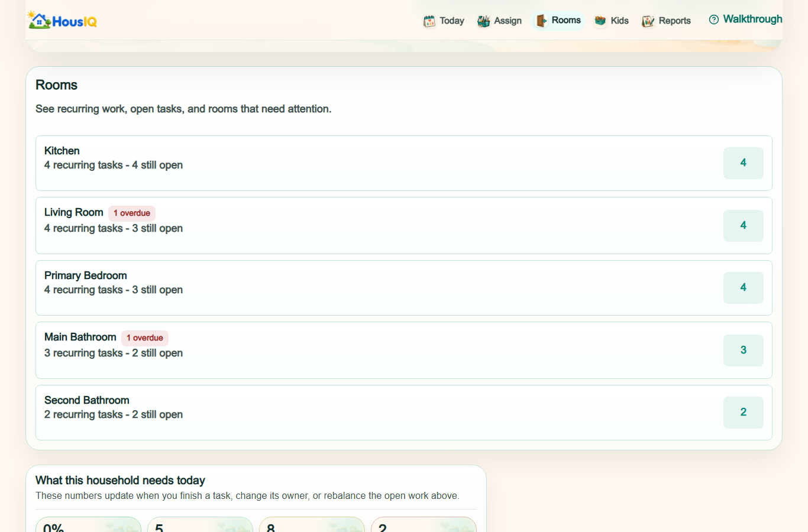
Task: Click Primary Bedroom's "4 recurring tasks - 3 still open"
Action: pos(114,290)
